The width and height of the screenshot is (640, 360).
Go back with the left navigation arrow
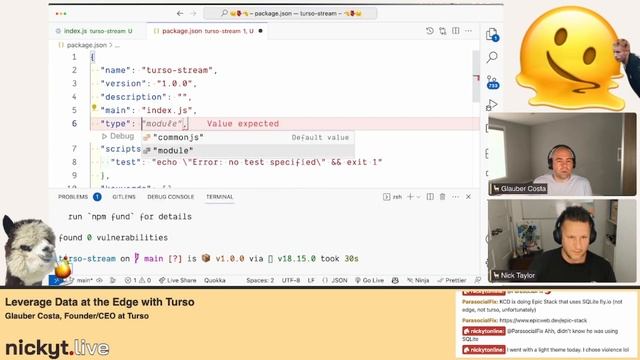(x=180, y=13)
